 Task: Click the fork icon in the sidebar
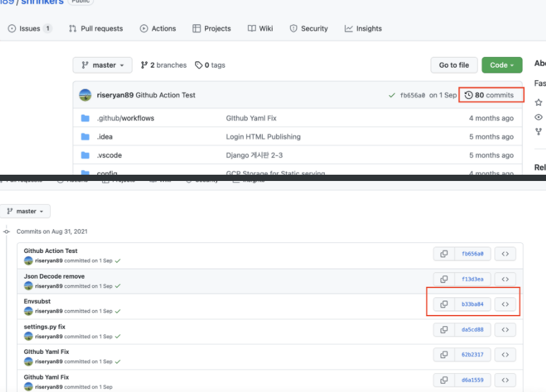[538, 132]
